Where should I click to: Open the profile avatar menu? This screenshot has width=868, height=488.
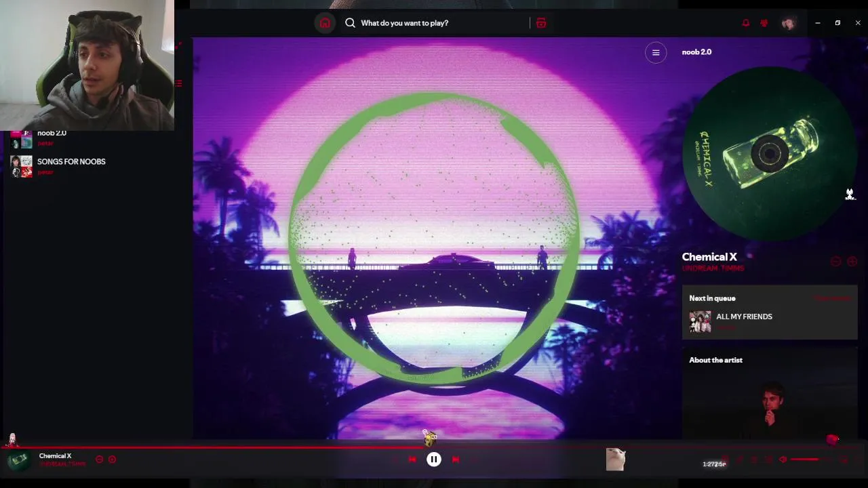point(788,23)
